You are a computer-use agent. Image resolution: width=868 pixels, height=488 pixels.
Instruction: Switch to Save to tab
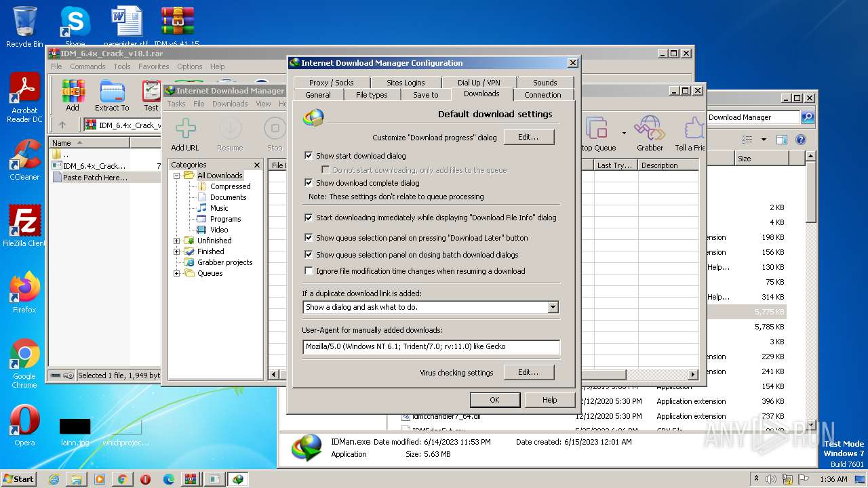[426, 95]
